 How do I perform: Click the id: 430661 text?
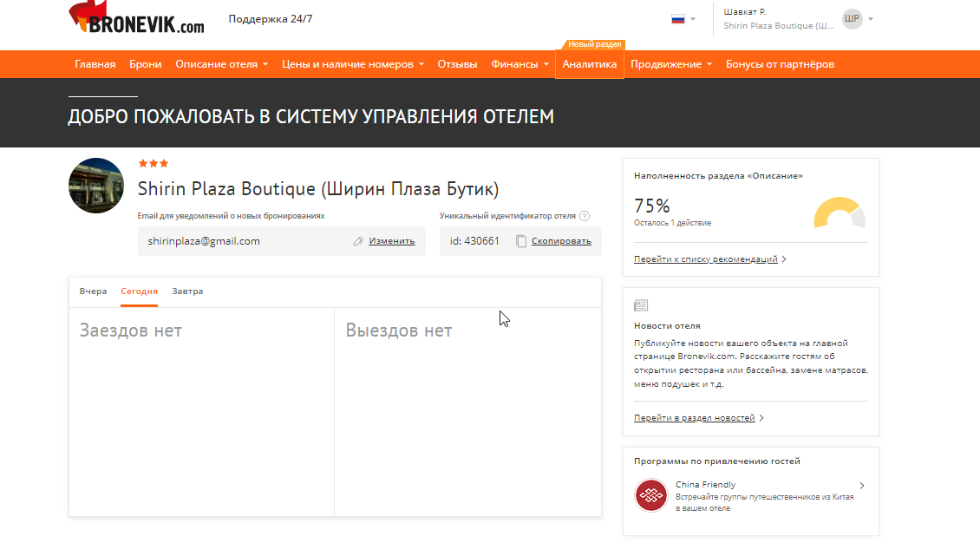point(474,241)
